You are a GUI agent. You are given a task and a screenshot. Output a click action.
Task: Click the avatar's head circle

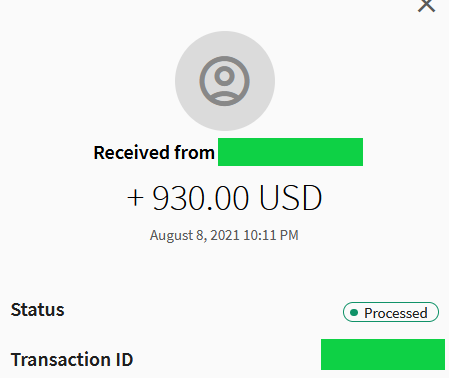(x=224, y=76)
